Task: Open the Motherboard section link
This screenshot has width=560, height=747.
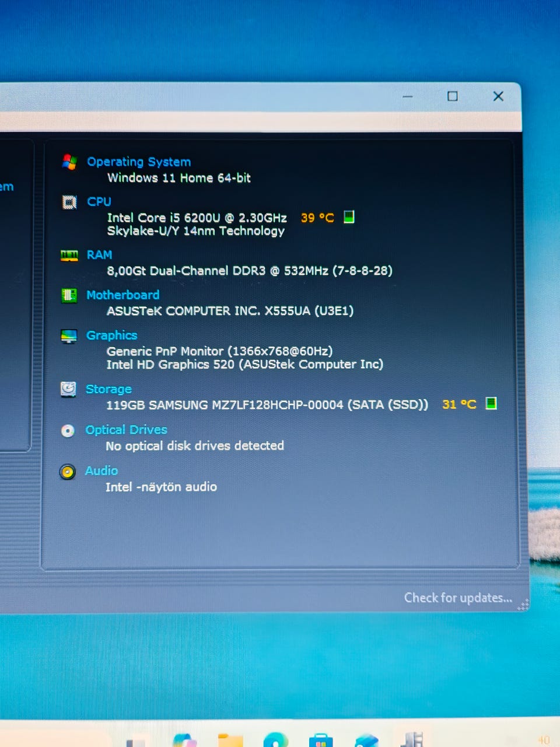Action: (x=123, y=295)
